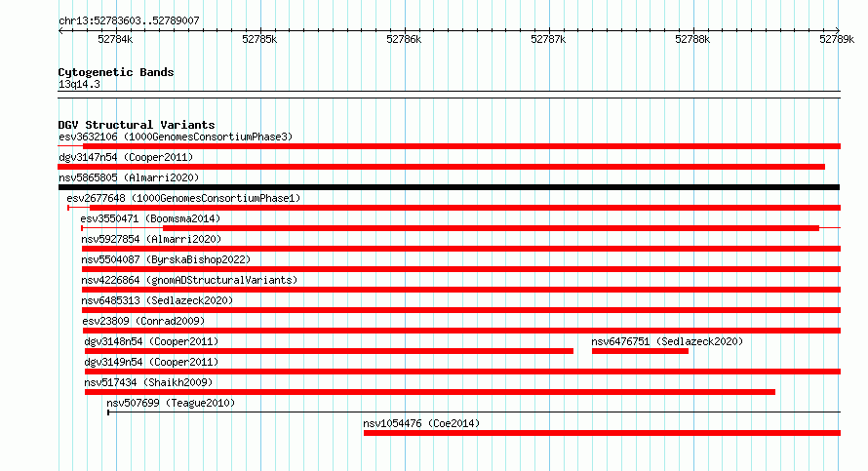Screen dimensions: 868x471
Task: Select nsv5927854 (Almarri2020) variant label
Action: [151, 239]
